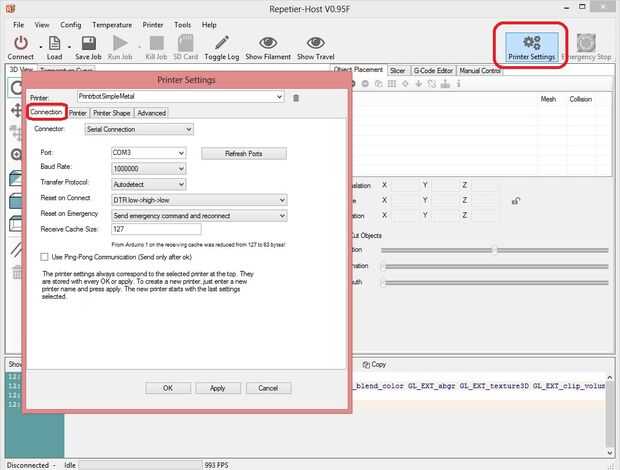The height and width of the screenshot is (470, 620).
Task: Click the Apply button
Action: coord(217,388)
